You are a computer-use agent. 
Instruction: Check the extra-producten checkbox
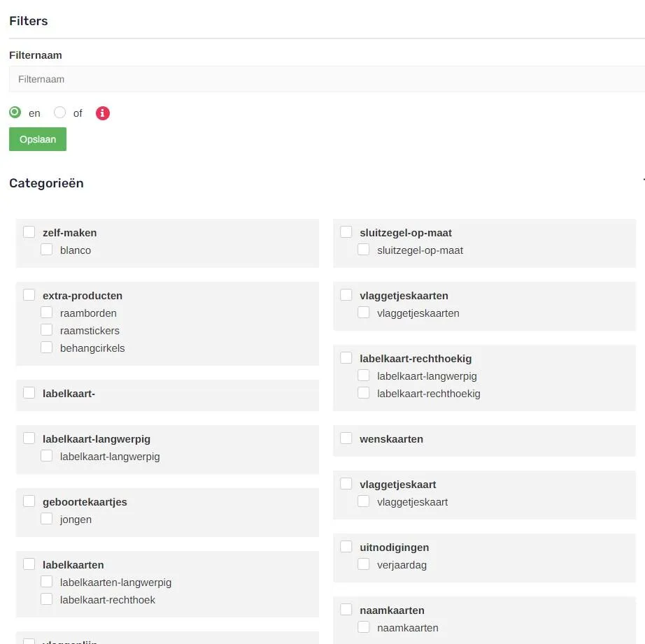tap(29, 294)
